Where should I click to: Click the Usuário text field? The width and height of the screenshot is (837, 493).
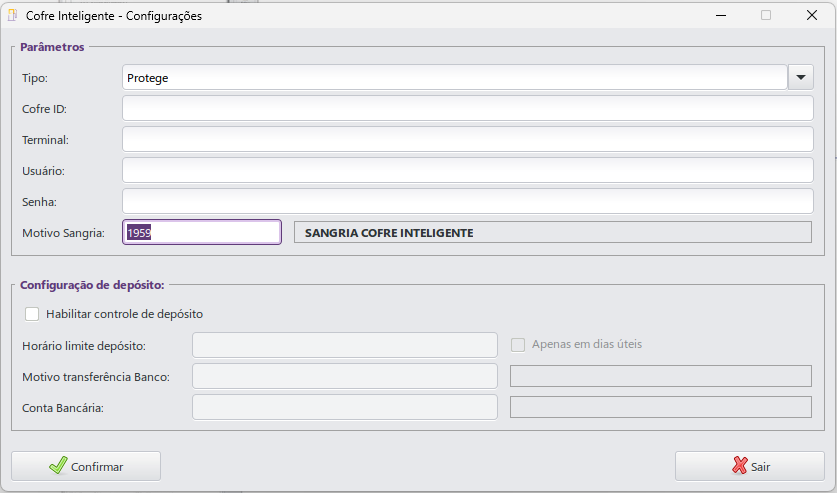[467, 170]
